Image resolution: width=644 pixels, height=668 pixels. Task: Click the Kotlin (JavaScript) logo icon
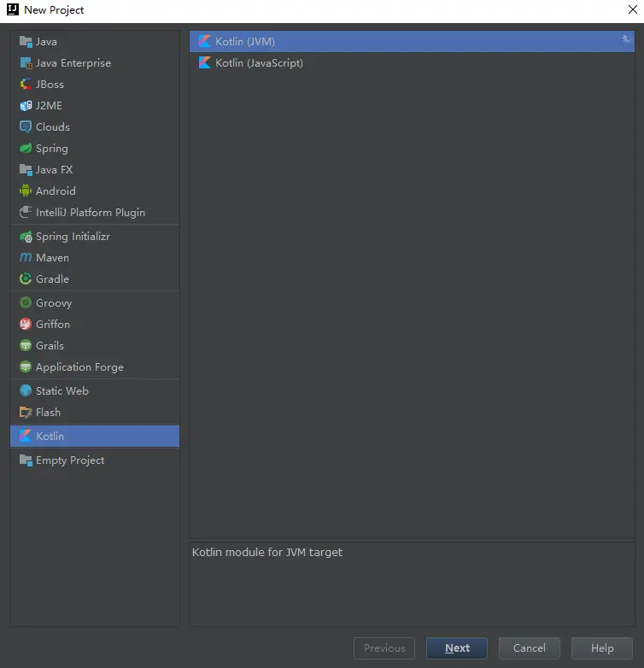point(205,62)
